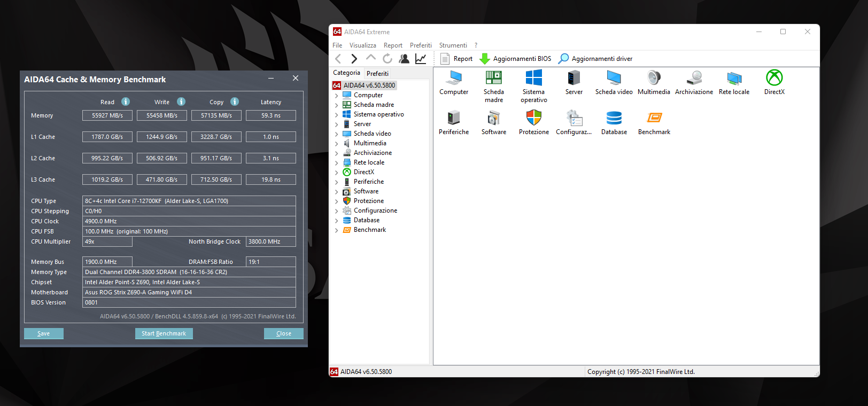The height and width of the screenshot is (406, 868).
Task: Open the File menu
Action: [x=337, y=45]
